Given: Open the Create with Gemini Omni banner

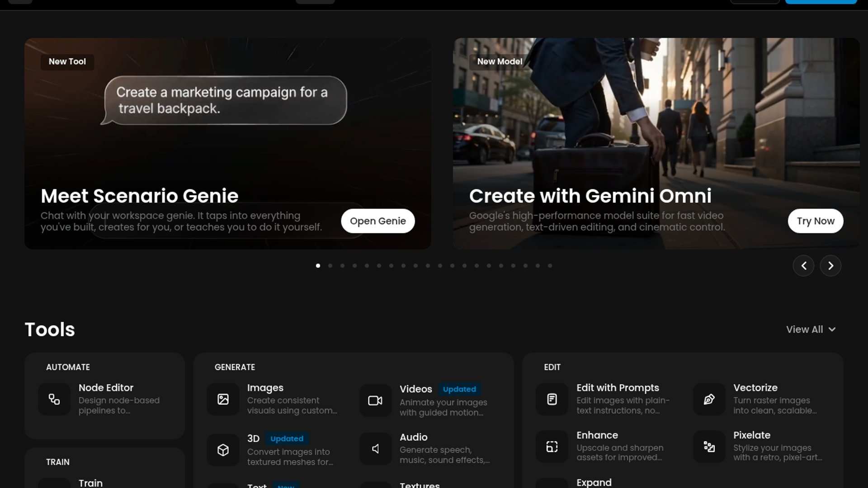Looking at the screenshot, I should click(x=656, y=144).
